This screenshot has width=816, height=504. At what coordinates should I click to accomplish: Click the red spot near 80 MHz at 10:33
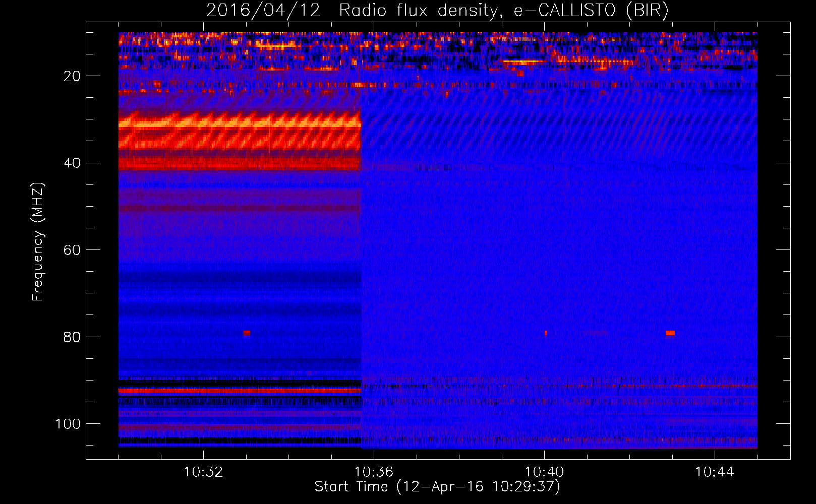247,333
